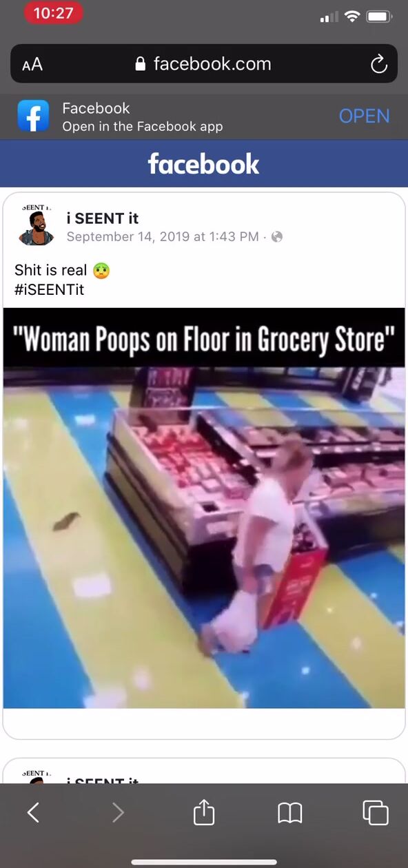Tap Safari back arrow
The width and height of the screenshot is (408, 868).
click(x=33, y=814)
